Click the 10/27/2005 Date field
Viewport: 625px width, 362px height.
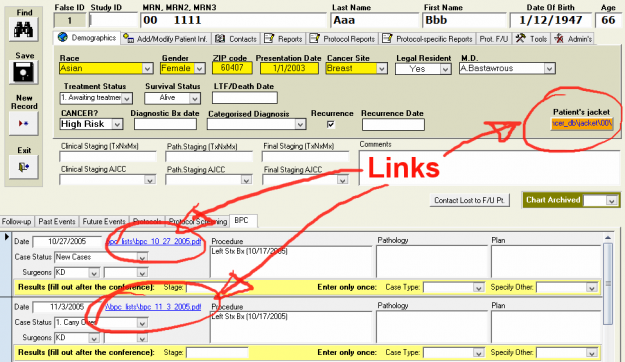(x=67, y=241)
